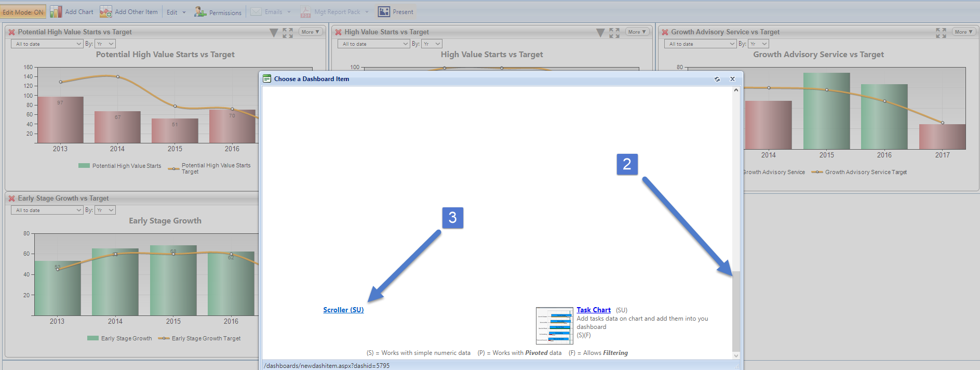This screenshot has width=980, height=370.
Task: Remove the Potential High Value Starts vs Target panel
Action: click(x=11, y=32)
